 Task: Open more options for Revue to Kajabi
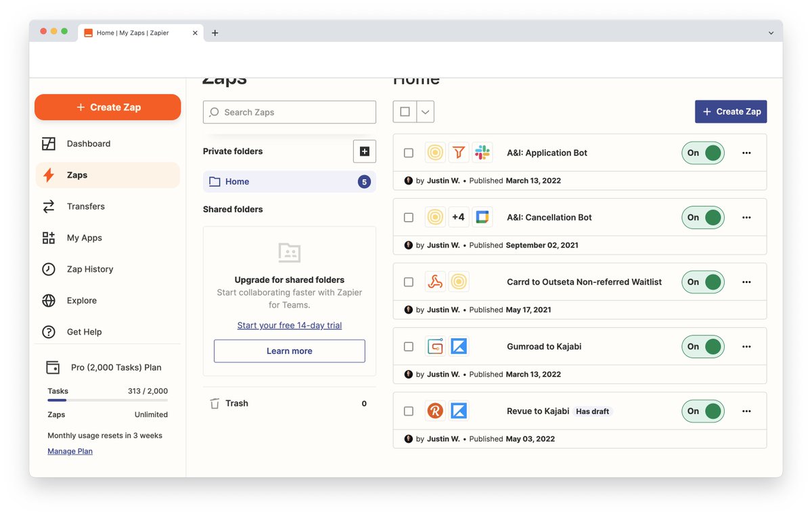746,411
